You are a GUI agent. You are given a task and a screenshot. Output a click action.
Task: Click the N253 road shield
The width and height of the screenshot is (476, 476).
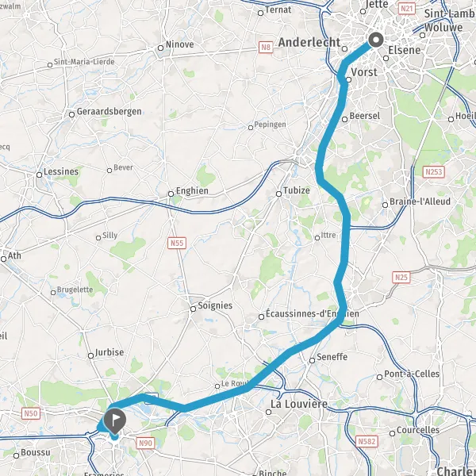434,172
